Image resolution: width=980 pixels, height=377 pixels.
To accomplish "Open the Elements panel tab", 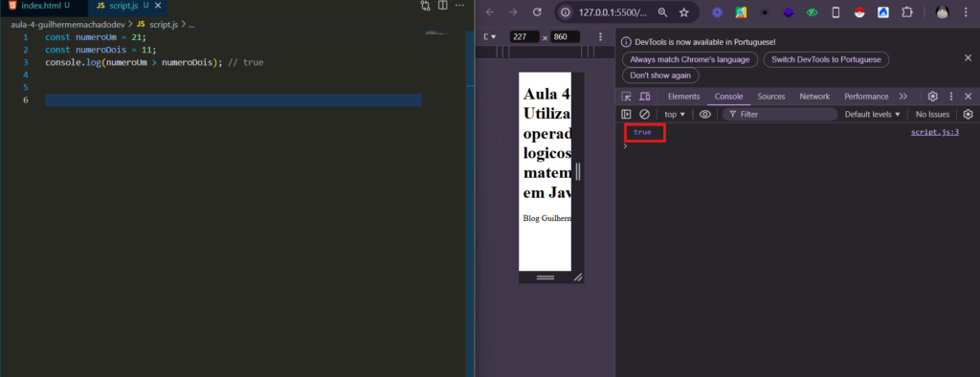I will tap(683, 97).
